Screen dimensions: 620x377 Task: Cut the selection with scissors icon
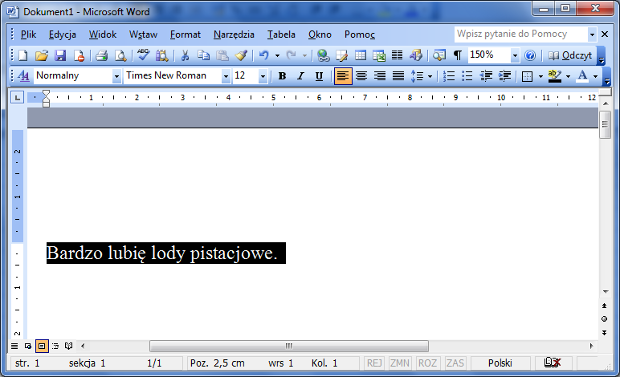pos(185,55)
